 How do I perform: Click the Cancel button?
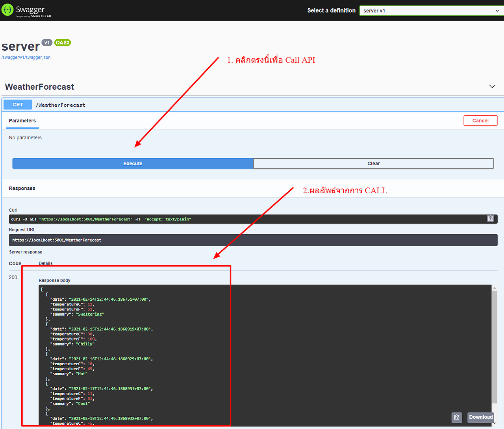480,120
